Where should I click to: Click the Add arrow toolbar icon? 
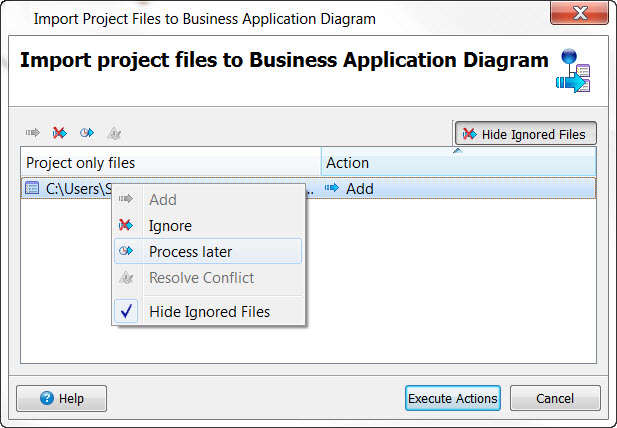pyautogui.click(x=32, y=133)
